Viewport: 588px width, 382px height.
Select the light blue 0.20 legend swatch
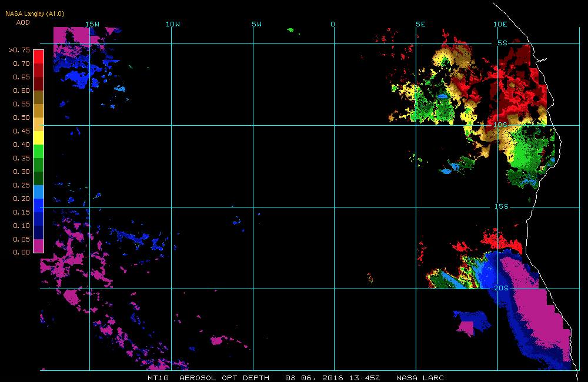(39, 192)
